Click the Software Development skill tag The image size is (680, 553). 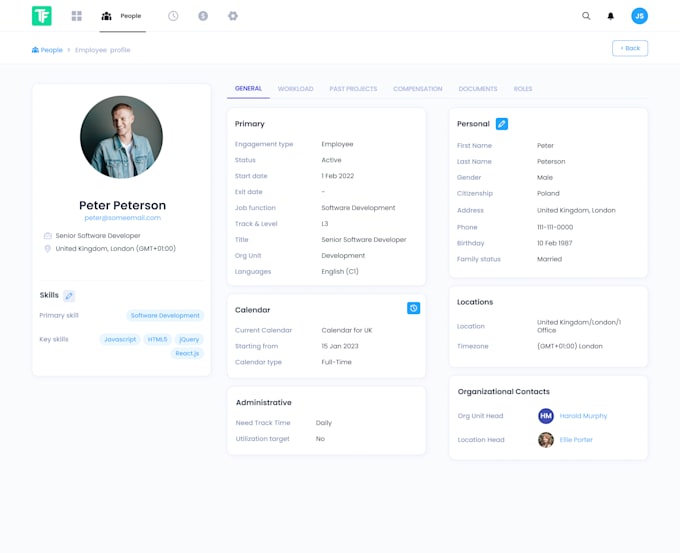tap(165, 315)
